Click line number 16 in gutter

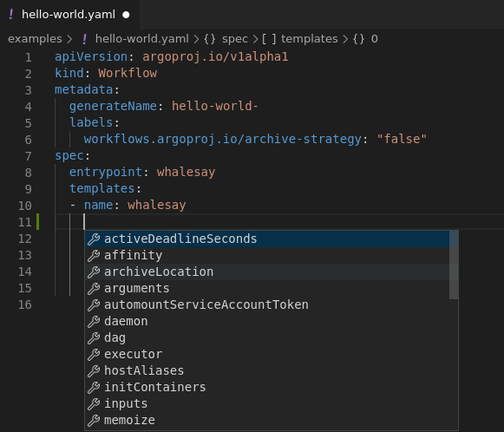25,304
